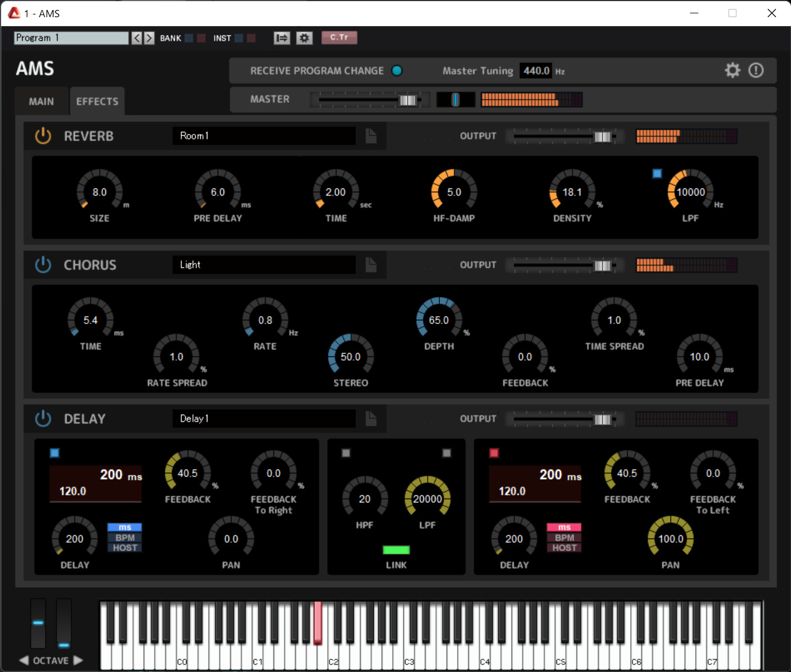Viewport: 791px width, 672px height.
Task: Select ms mode for right delay
Action: click(564, 527)
